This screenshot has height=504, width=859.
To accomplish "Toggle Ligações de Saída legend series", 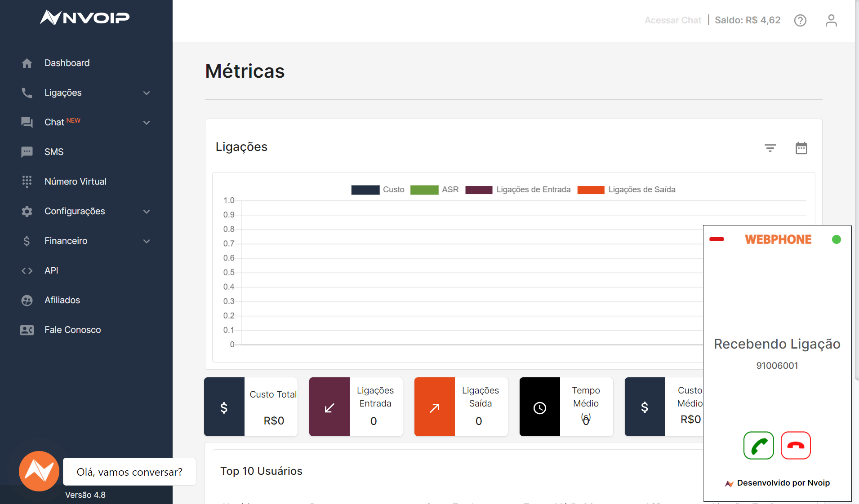I will pos(626,190).
